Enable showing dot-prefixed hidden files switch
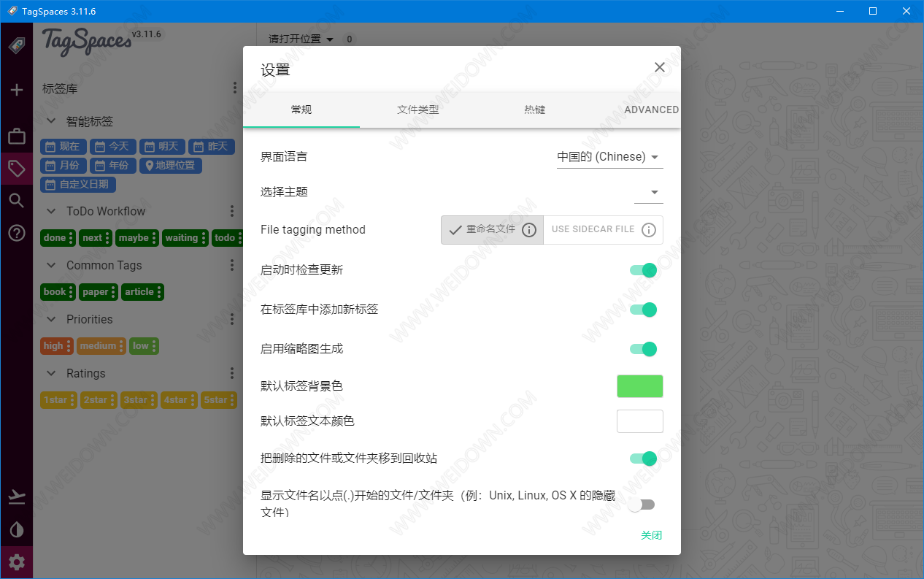This screenshot has width=924, height=579. (642, 505)
